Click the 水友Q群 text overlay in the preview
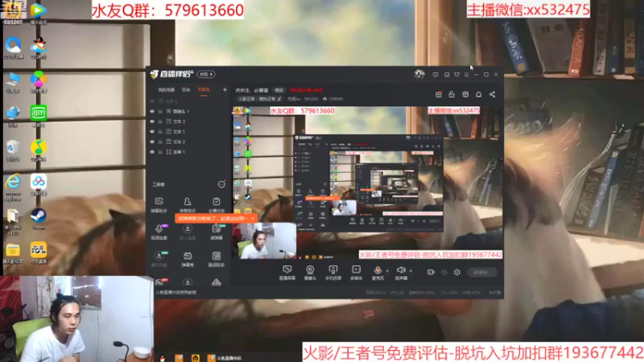644x362 pixels. pos(303,111)
